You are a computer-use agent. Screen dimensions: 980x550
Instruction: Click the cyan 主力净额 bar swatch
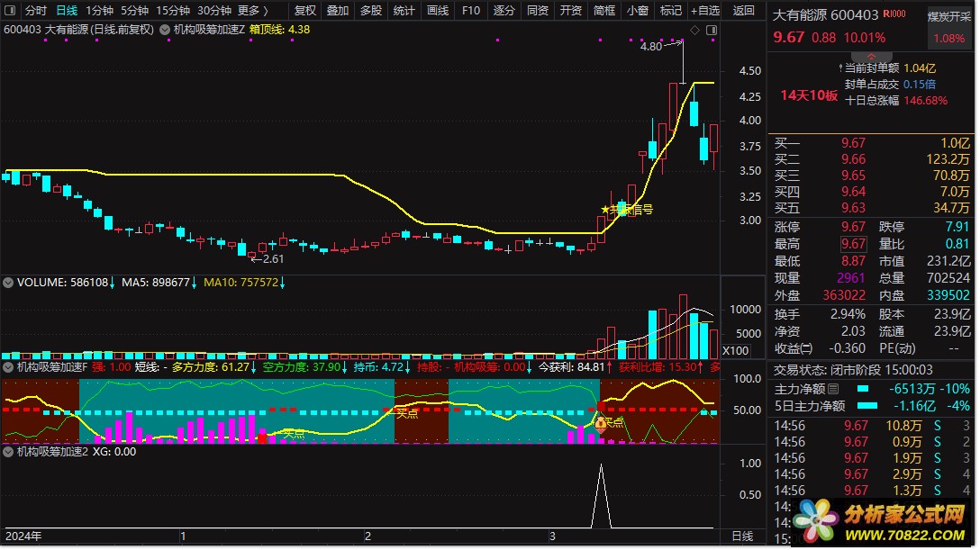coord(863,390)
